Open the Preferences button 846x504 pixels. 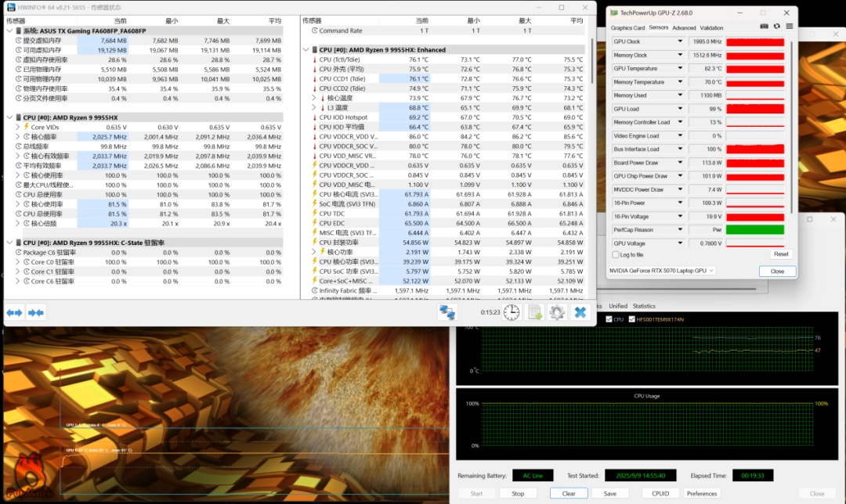click(701, 494)
